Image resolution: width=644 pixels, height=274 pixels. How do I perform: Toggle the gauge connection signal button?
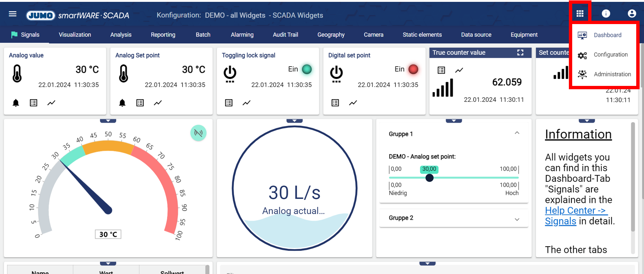(198, 133)
